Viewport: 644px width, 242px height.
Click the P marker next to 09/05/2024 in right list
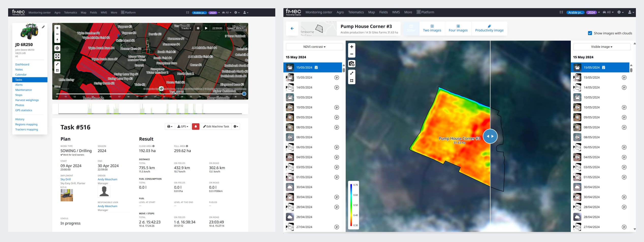click(x=624, y=117)
